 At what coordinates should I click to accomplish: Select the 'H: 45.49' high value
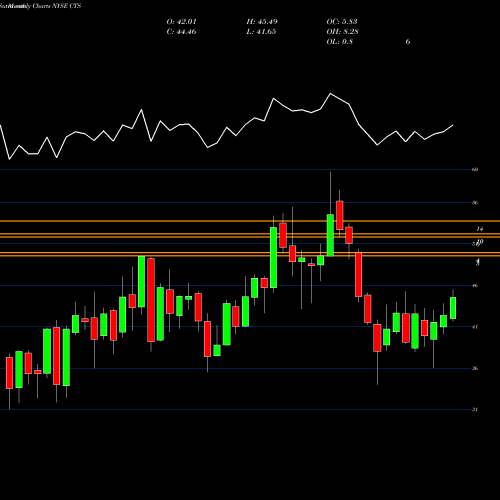(262, 22)
